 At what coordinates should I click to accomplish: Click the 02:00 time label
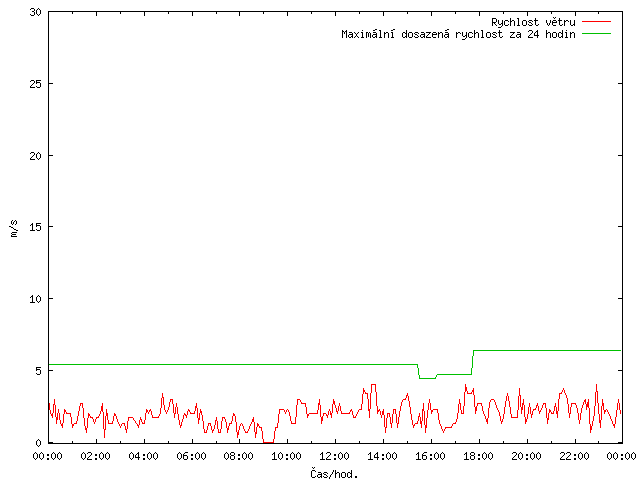coord(96,456)
